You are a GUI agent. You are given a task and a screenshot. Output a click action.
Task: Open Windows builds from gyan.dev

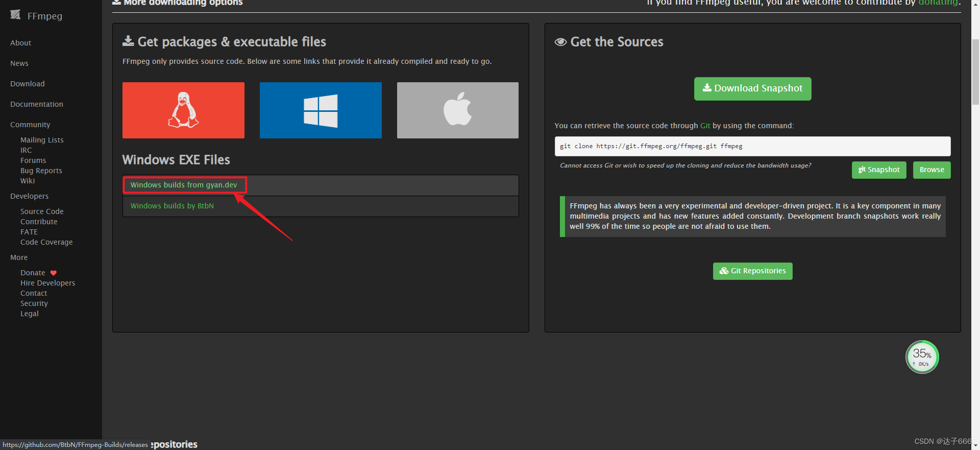click(184, 185)
